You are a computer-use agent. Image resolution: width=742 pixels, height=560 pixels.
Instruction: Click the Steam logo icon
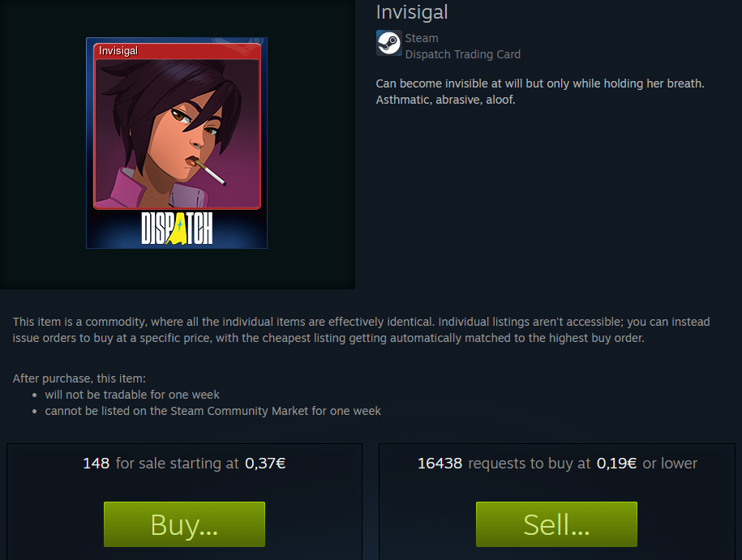click(389, 43)
